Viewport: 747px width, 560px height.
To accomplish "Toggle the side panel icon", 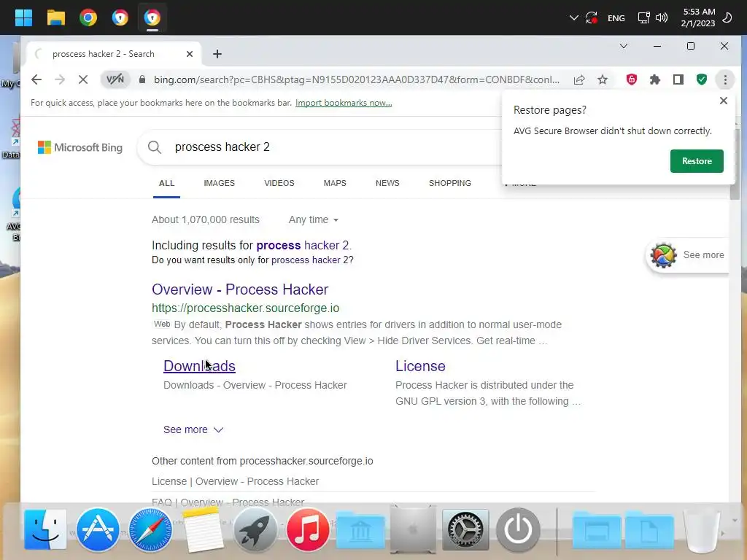I will [x=678, y=79].
